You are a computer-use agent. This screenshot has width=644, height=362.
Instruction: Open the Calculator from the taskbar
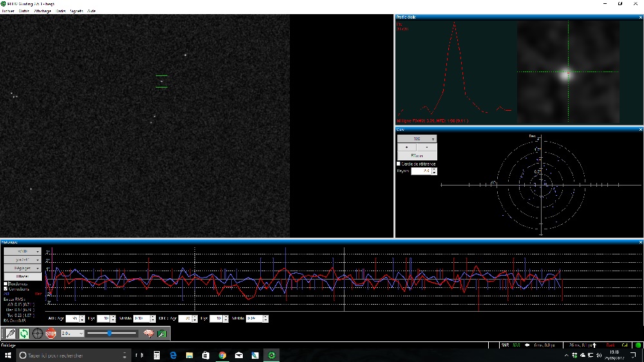coord(156,355)
